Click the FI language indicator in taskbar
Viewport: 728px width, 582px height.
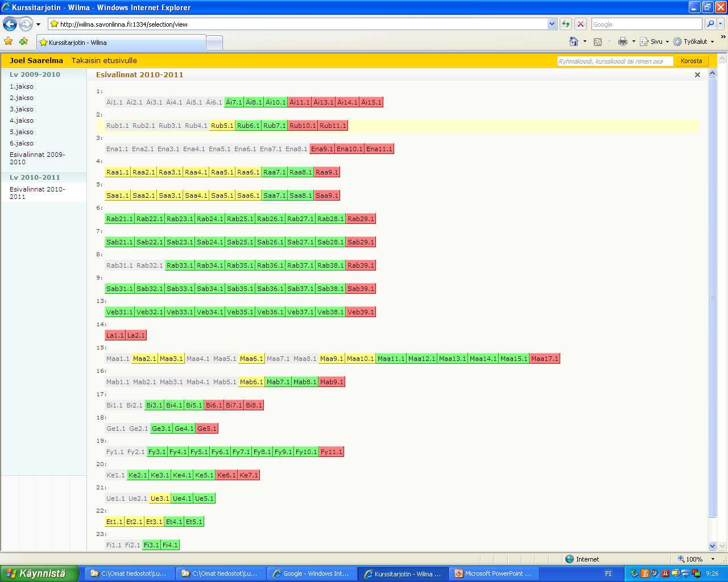(608, 573)
